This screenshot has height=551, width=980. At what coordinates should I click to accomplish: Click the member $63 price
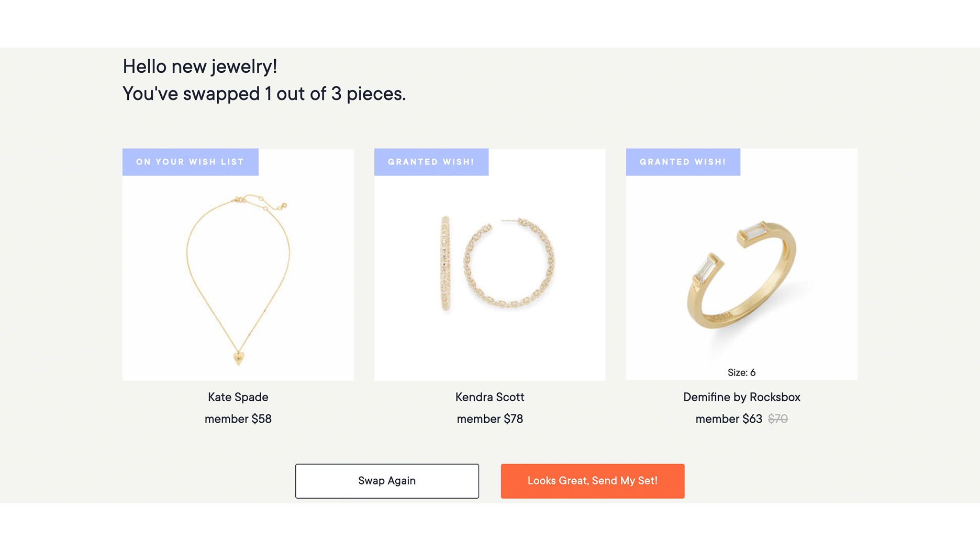(729, 419)
